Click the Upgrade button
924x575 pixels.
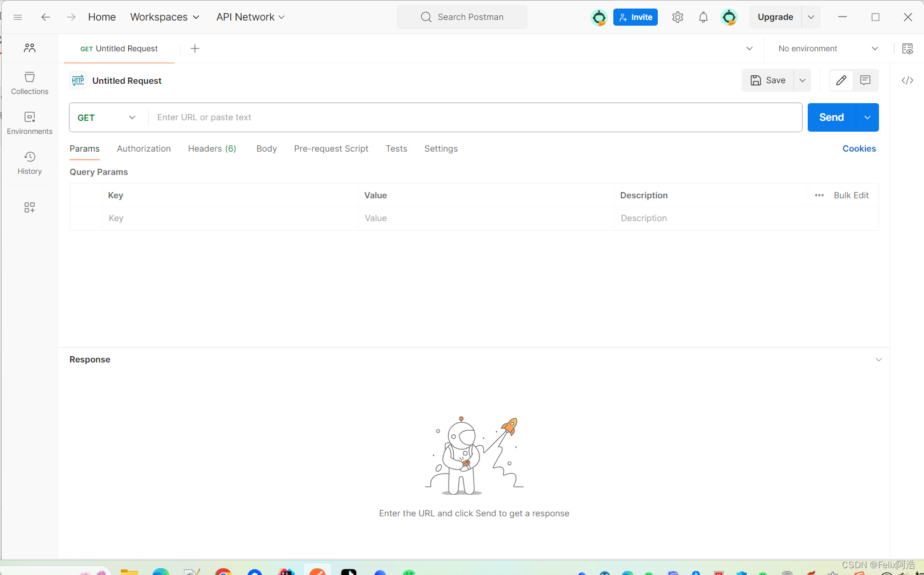click(775, 17)
